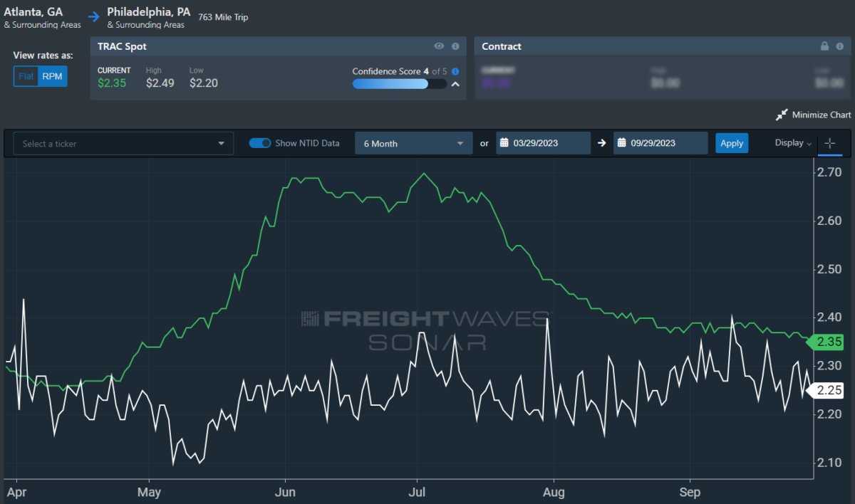Click the Contract panel title
Viewport: 855px width, 504px height.
pyautogui.click(x=502, y=46)
